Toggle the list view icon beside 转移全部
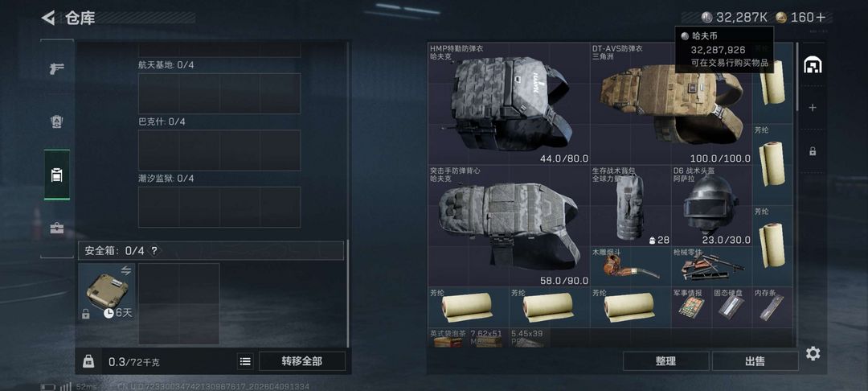Viewport: 868px width, 391px height. click(x=245, y=362)
